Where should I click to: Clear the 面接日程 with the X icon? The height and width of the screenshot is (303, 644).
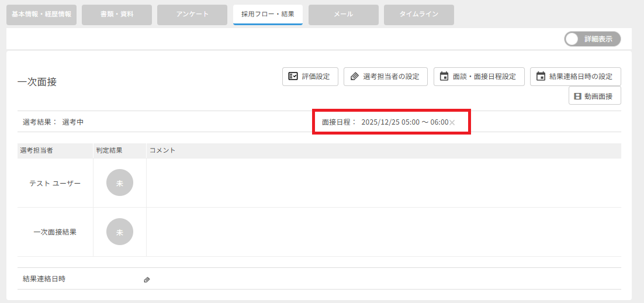click(x=452, y=123)
